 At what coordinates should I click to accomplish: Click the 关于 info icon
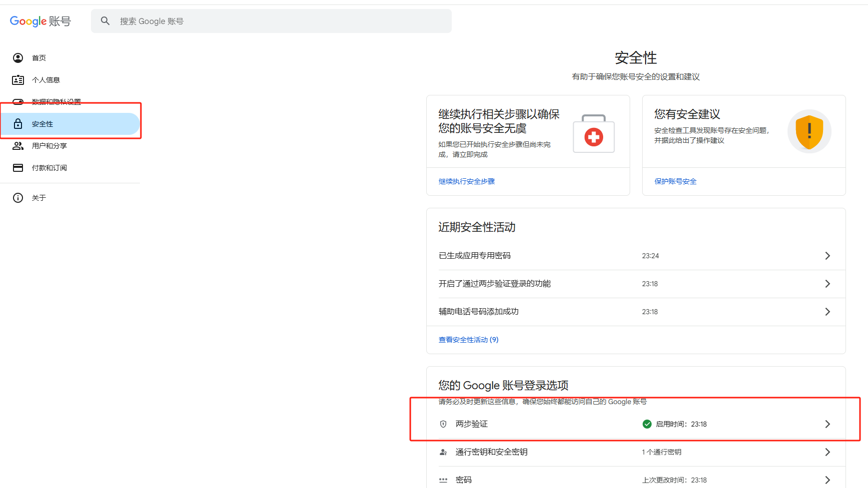click(x=18, y=198)
